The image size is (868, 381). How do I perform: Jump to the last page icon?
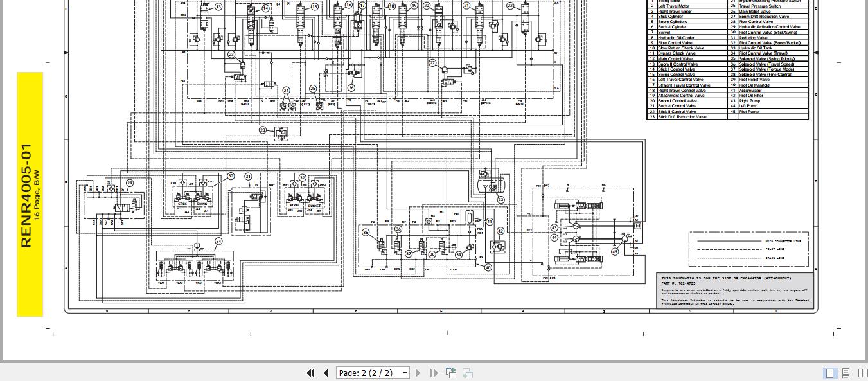(434, 373)
